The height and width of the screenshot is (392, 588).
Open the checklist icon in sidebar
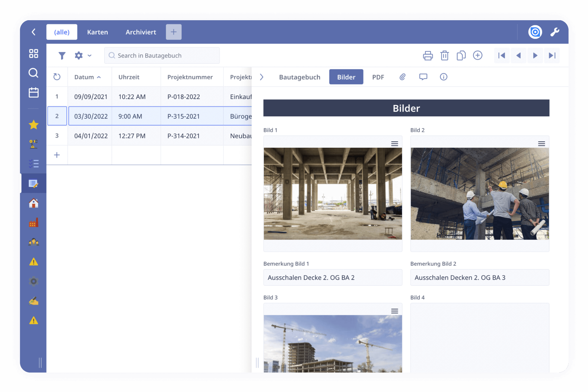tap(34, 164)
